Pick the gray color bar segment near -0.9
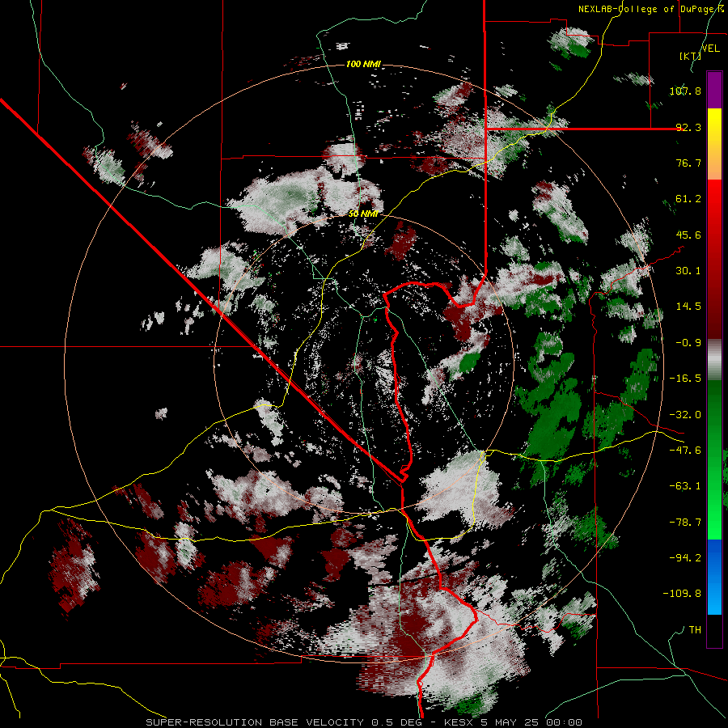The image size is (728, 728). click(x=714, y=360)
